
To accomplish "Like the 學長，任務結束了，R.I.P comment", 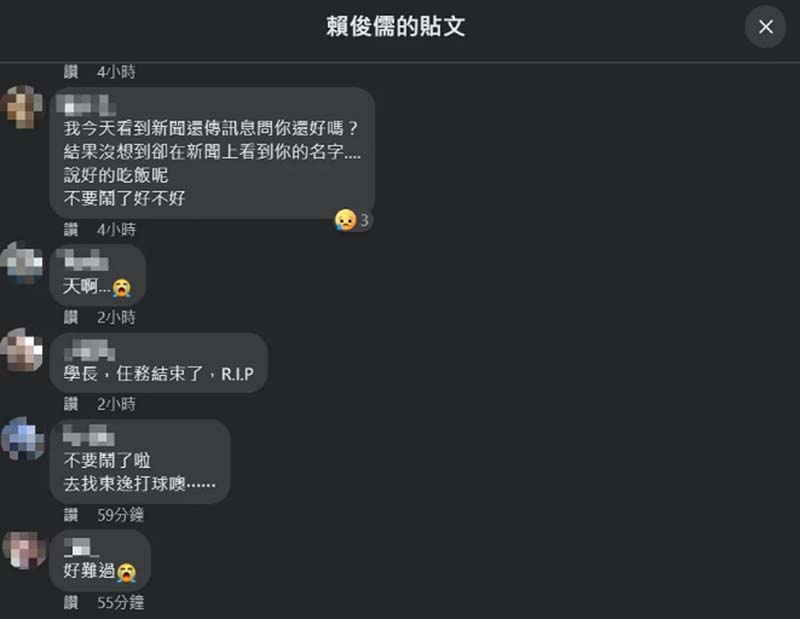I will [71, 404].
